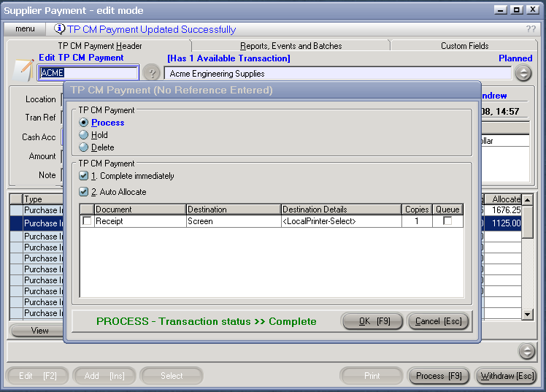Select the Delete radio option
The height and width of the screenshot is (392, 546).
tap(83, 147)
